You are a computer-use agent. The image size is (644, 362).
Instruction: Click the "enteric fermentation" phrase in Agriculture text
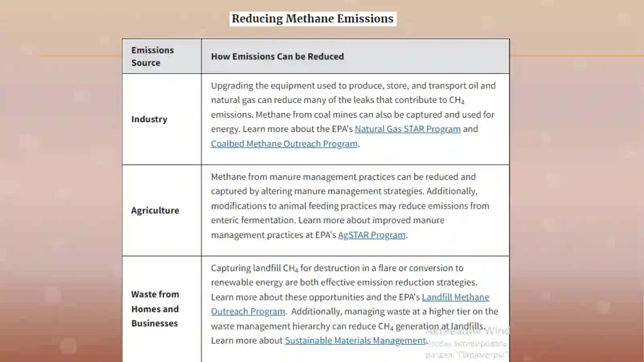[x=253, y=221]
